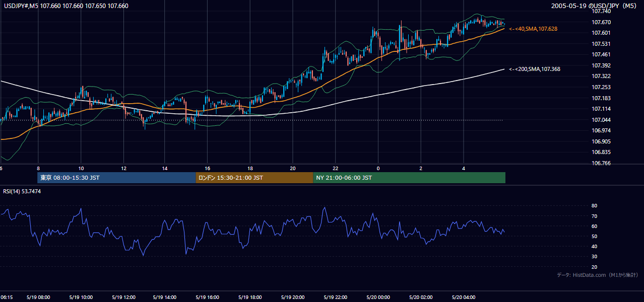Screen dimensions: 644x302
Task: Click price axis value 106.835
Action: click(601, 152)
